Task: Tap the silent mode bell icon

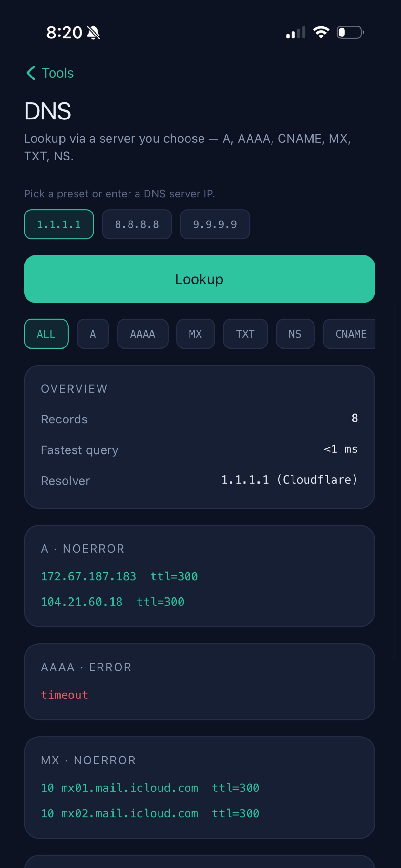Action: tap(94, 33)
